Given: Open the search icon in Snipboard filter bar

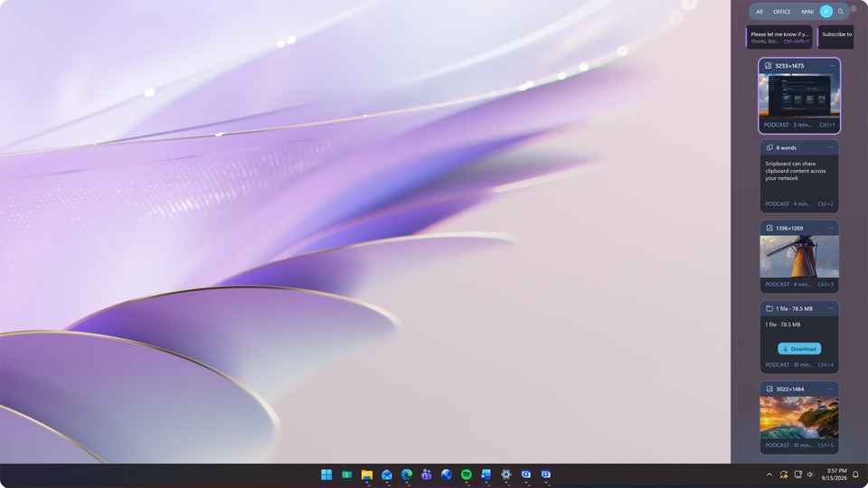Looking at the screenshot, I should (840, 12).
